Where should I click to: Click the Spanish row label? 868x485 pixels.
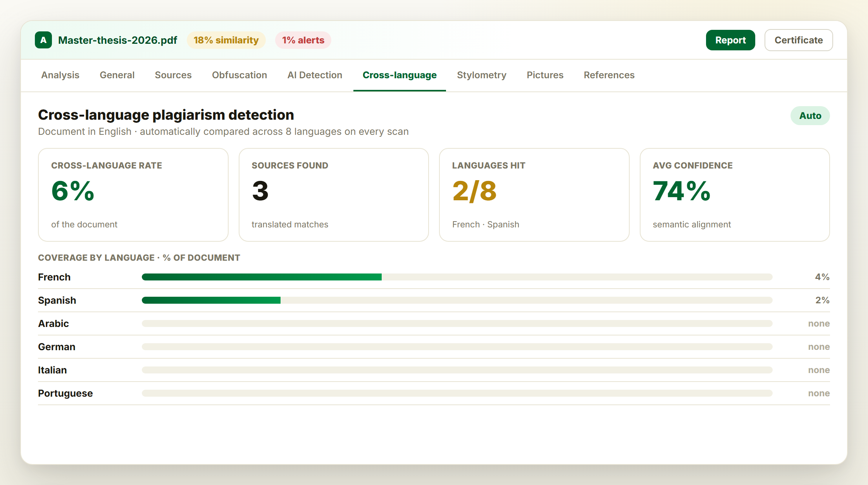coord(57,300)
